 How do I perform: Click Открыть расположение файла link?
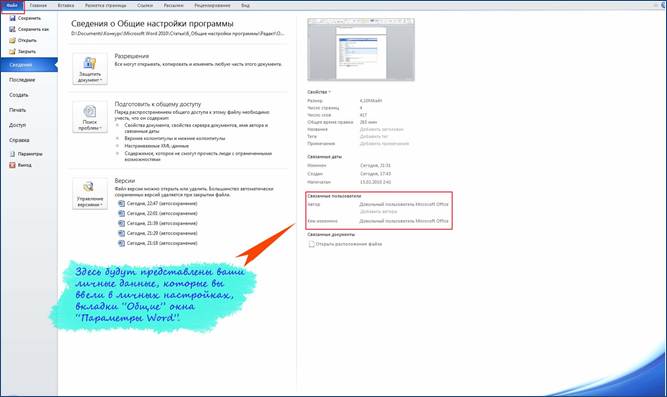[x=345, y=244]
